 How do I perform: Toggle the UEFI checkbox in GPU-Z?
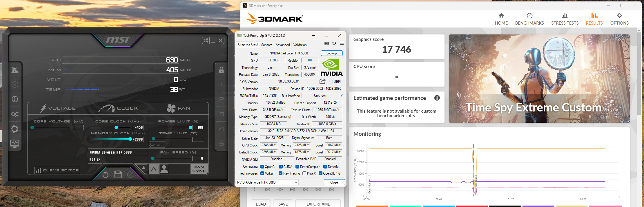tap(331, 82)
